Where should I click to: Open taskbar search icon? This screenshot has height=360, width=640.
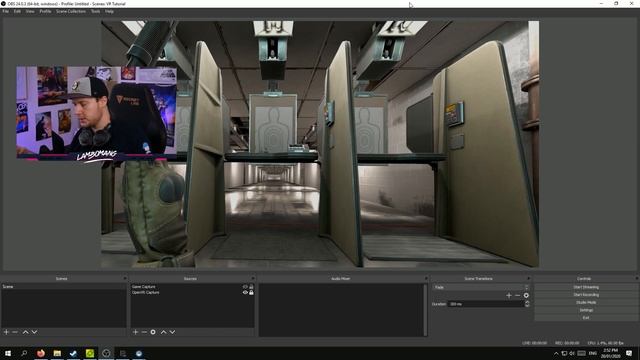[x=24, y=353]
